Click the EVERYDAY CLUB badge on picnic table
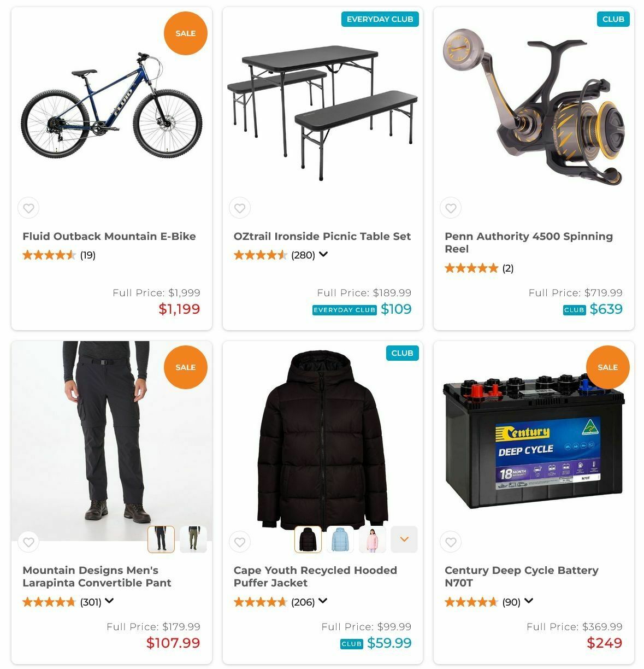 tap(380, 19)
